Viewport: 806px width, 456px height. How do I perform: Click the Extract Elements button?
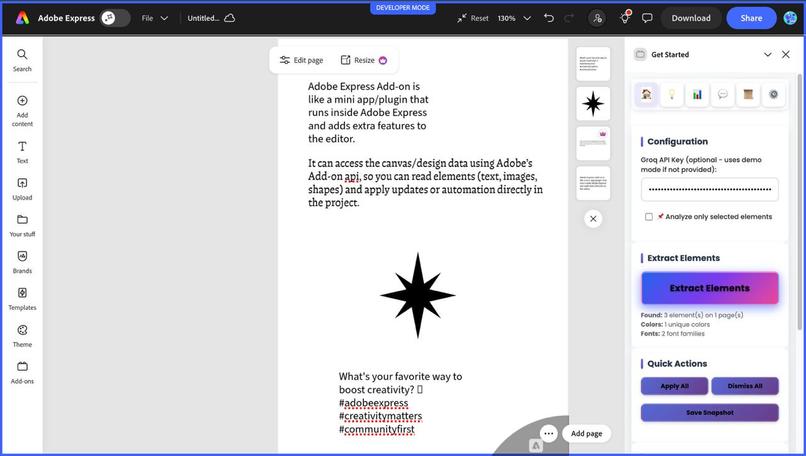[x=709, y=288]
